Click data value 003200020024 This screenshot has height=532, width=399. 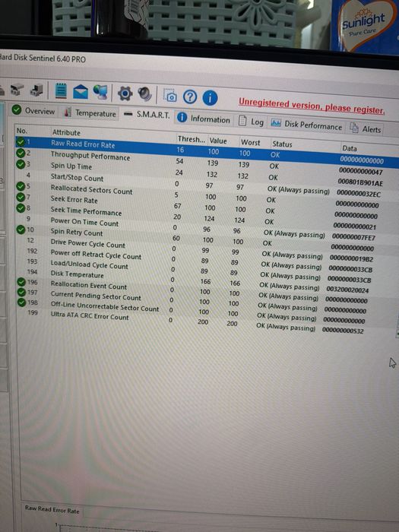[347, 290]
